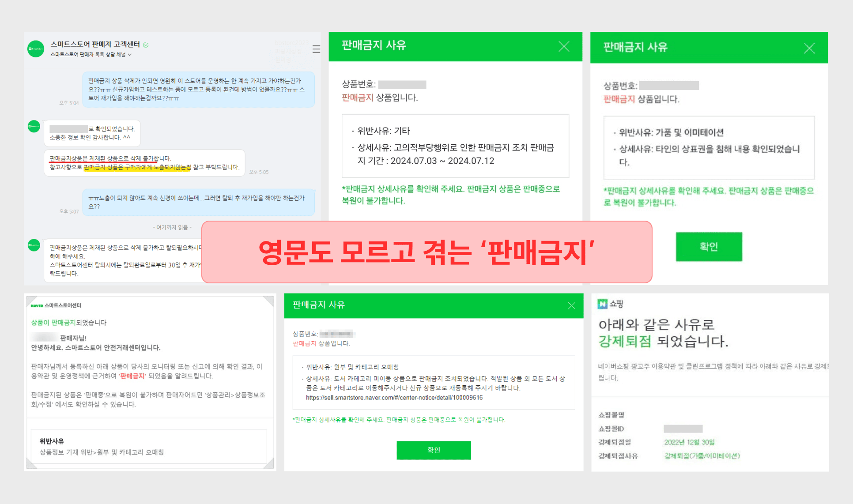Click the timestamp 오후 5:04
This screenshot has height=504, width=853.
click(69, 103)
